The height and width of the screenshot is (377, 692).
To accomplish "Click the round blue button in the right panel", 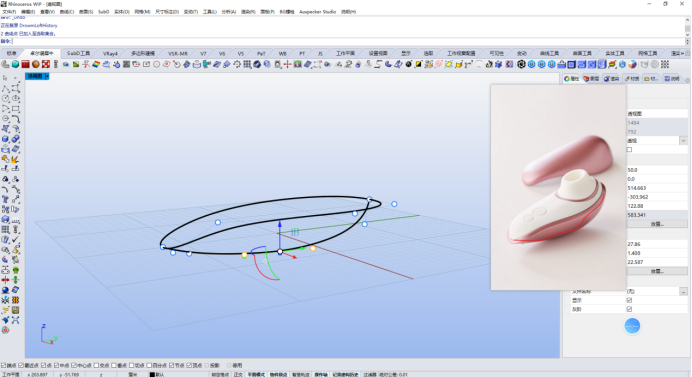I will [632, 326].
